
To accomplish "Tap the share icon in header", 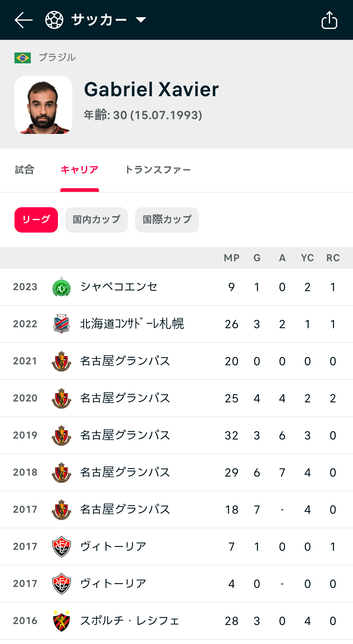I will 329,20.
